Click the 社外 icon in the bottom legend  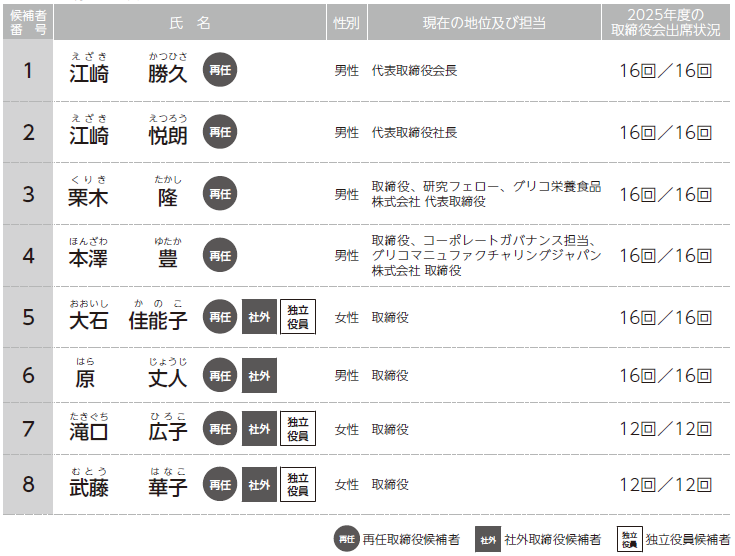click(488, 539)
